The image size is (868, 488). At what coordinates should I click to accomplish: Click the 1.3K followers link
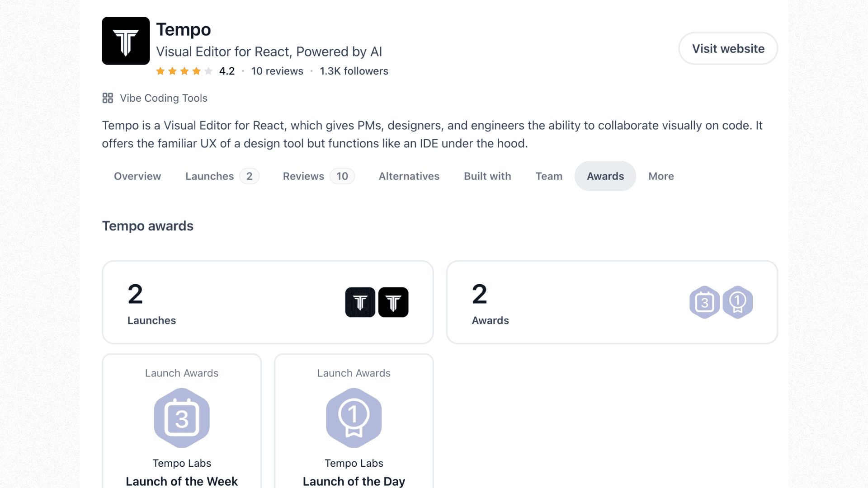[354, 71]
